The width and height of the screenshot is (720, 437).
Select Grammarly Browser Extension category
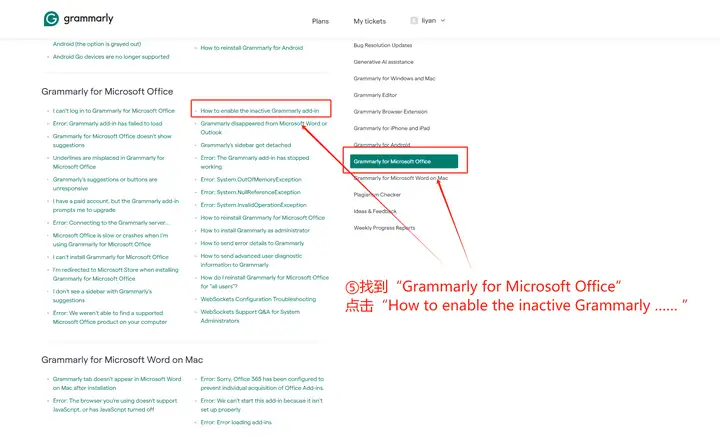[x=390, y=112]
